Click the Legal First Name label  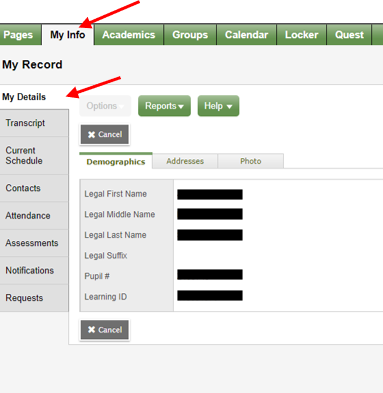pos(115,194)
